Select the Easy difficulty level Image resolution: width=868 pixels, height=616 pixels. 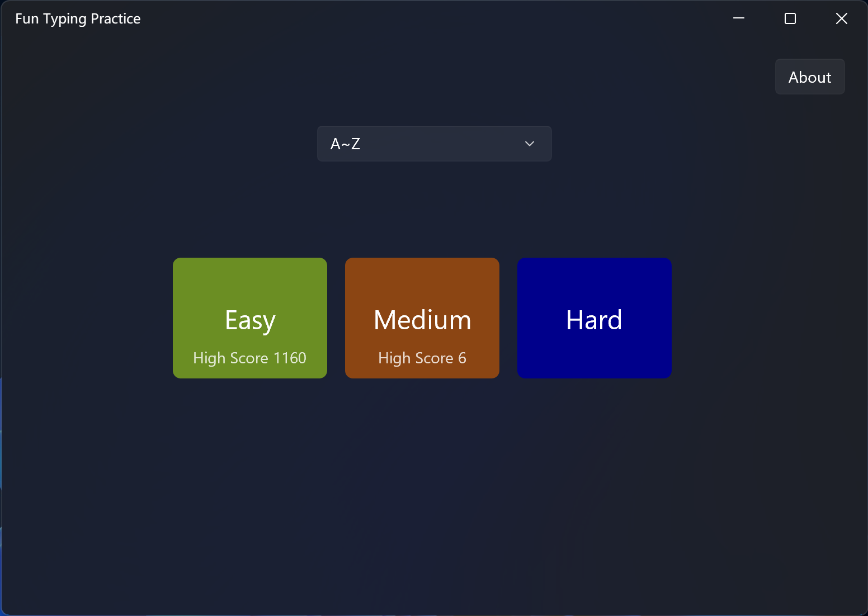(249, 318)
